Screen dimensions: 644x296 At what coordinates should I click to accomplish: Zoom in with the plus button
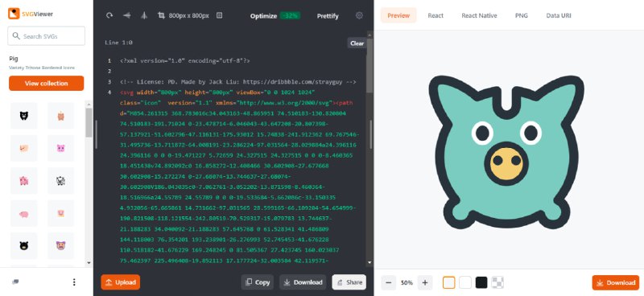(425, 282)
